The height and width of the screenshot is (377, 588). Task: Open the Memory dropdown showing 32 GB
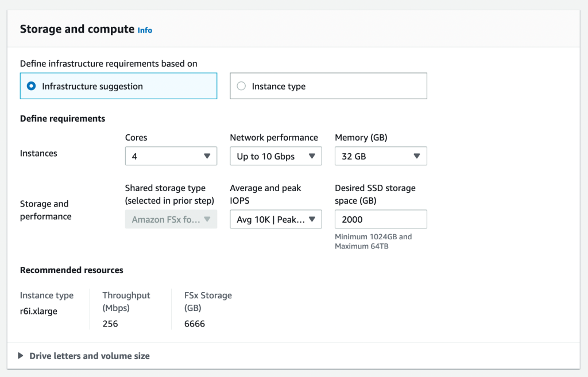(381, 156)
